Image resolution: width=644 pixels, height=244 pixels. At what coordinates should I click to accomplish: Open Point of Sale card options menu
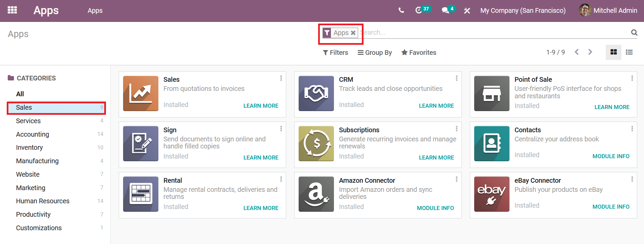pos(632,78)
